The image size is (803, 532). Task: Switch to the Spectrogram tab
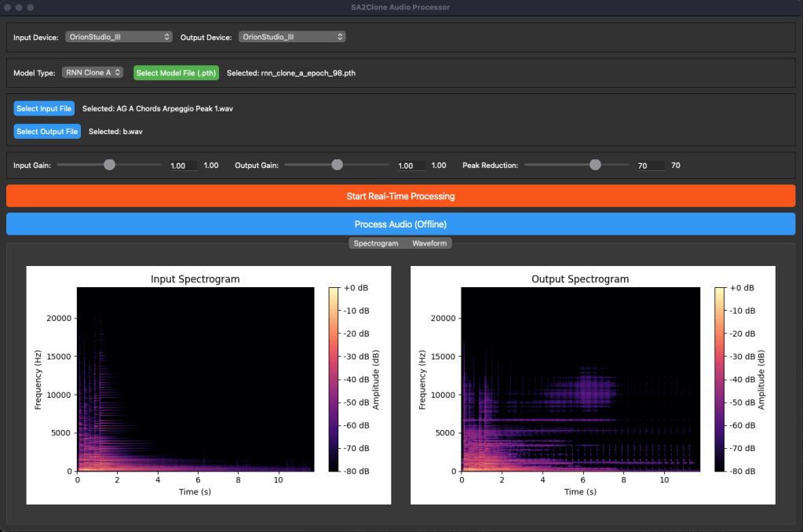point(376,243)
